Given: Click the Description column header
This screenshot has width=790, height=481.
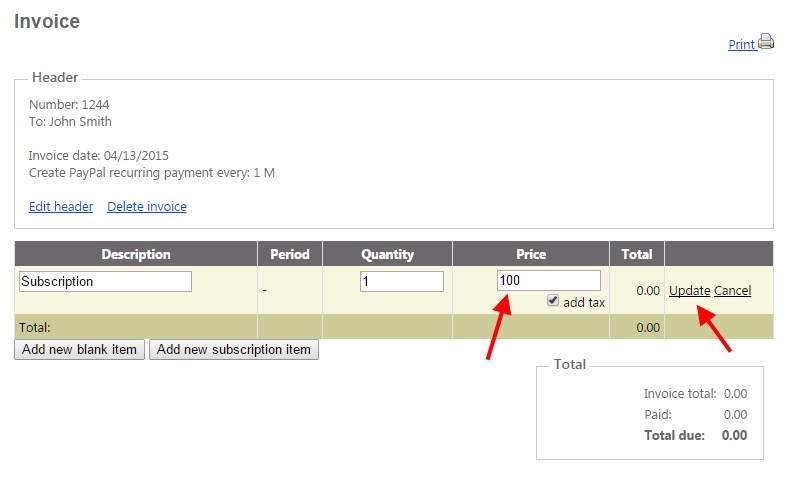Looking at the screenshot, I should pyautogui.click(x=136, y=254).
